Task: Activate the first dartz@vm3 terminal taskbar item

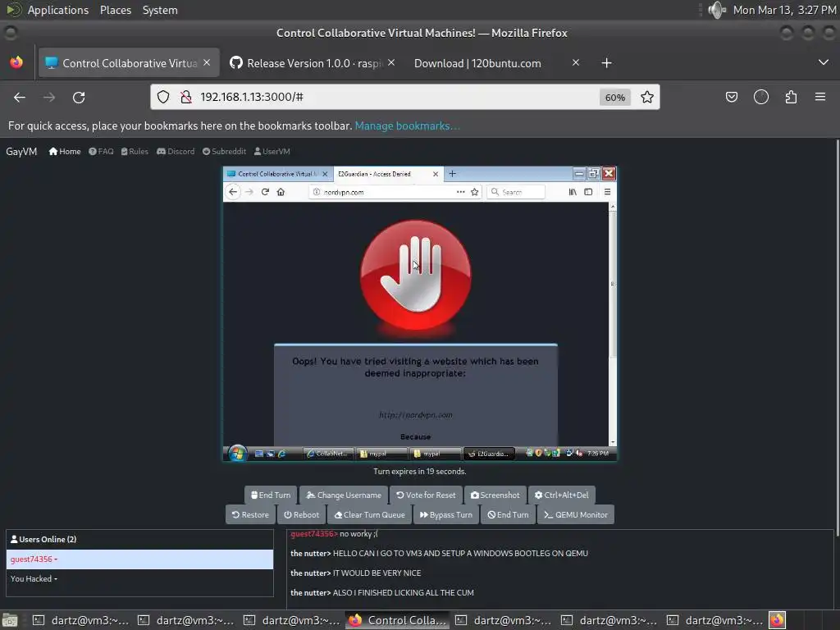Action: [x=81, y=620]
